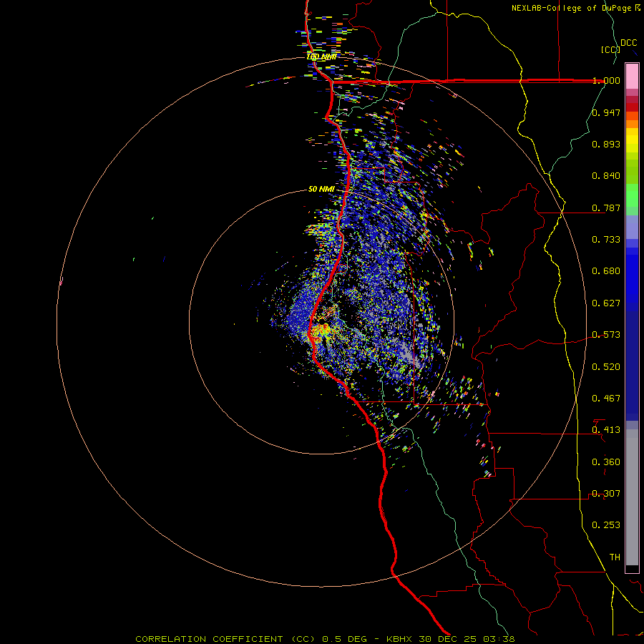Select the 0.360 scale value
The width and height of the screenshot is (644, 644).
pyautogui.click(x=606, y=462)
